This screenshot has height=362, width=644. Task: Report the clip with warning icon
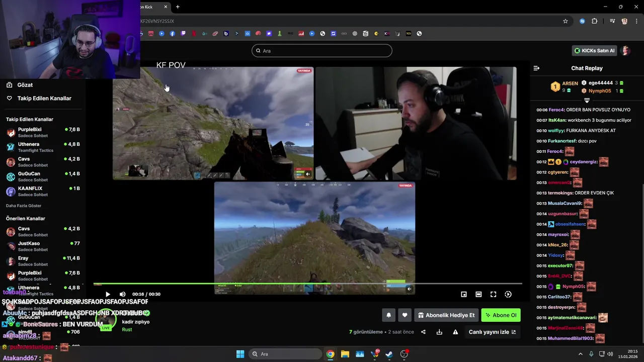coord(455,332)
